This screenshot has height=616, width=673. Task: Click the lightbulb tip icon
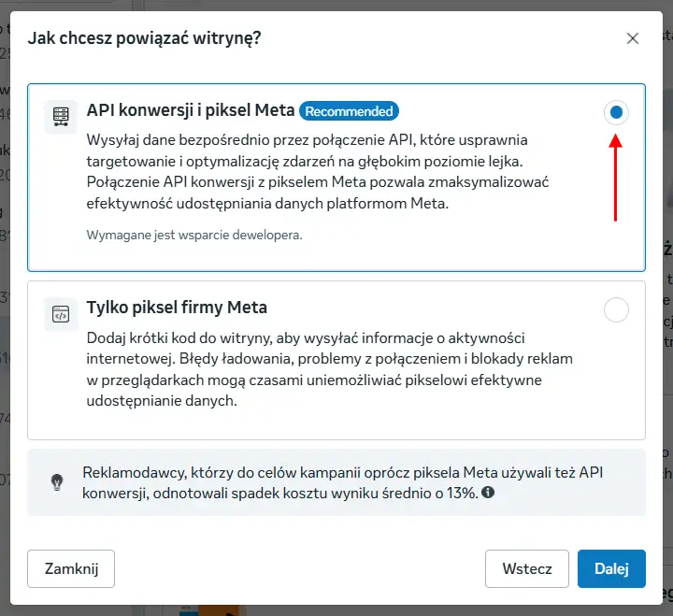pos(57,482)
